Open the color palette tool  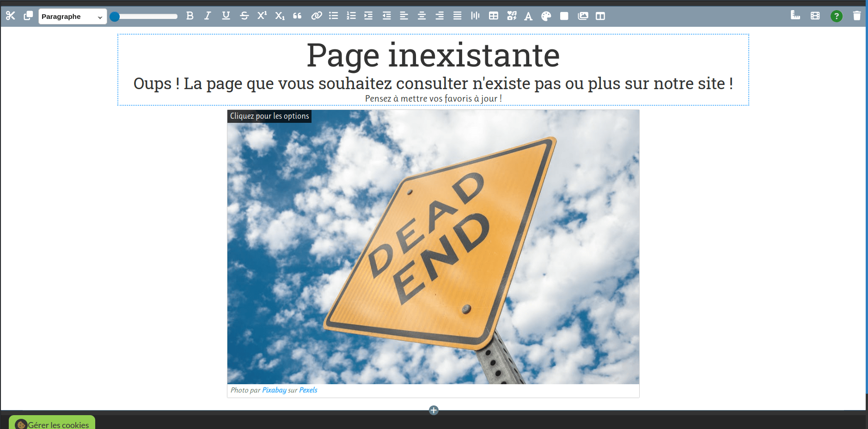[546, 17]
